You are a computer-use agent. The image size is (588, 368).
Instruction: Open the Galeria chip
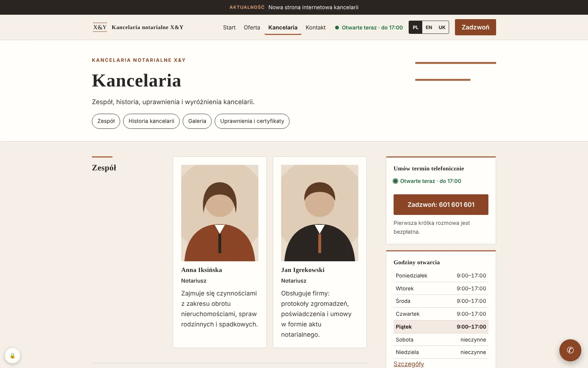coord(197,121)
